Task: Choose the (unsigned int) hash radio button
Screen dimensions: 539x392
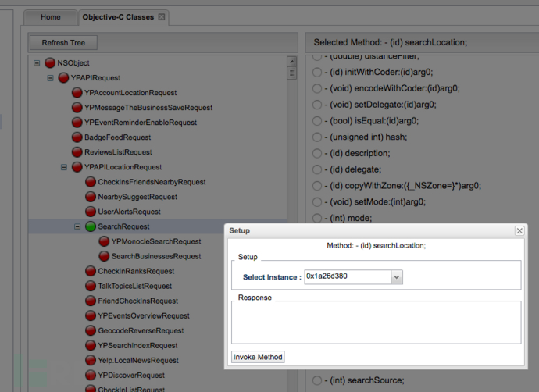Action: pyautogui.click(x=317, y=137)
